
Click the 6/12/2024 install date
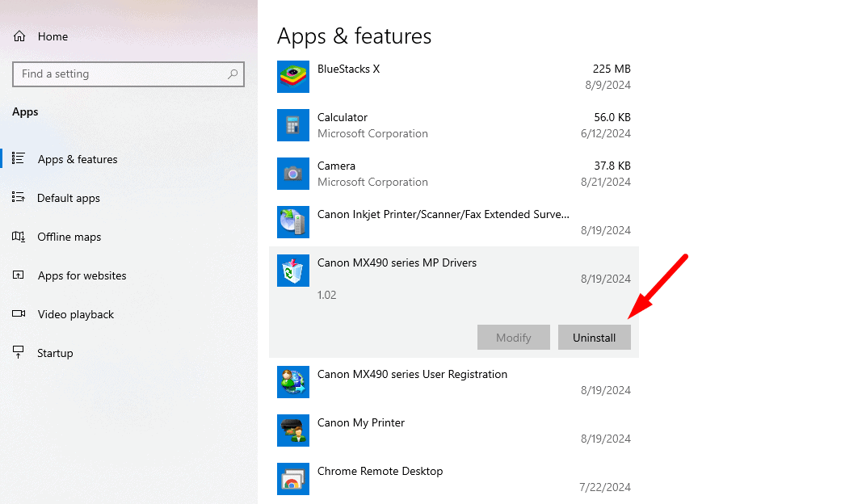click(x=606, y=134)
